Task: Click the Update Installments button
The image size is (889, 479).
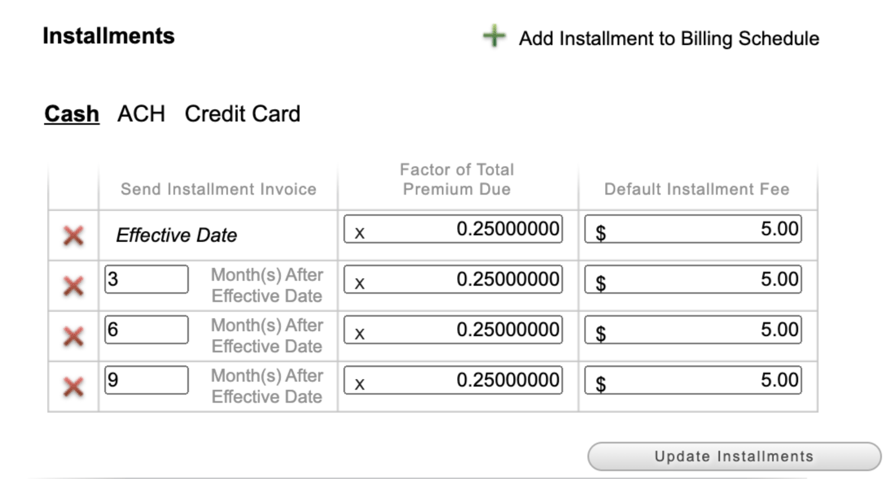Action: point(734,456)
